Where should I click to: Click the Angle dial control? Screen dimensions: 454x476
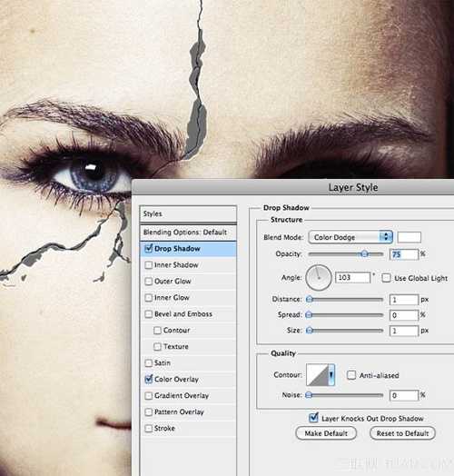coord(319,277)
